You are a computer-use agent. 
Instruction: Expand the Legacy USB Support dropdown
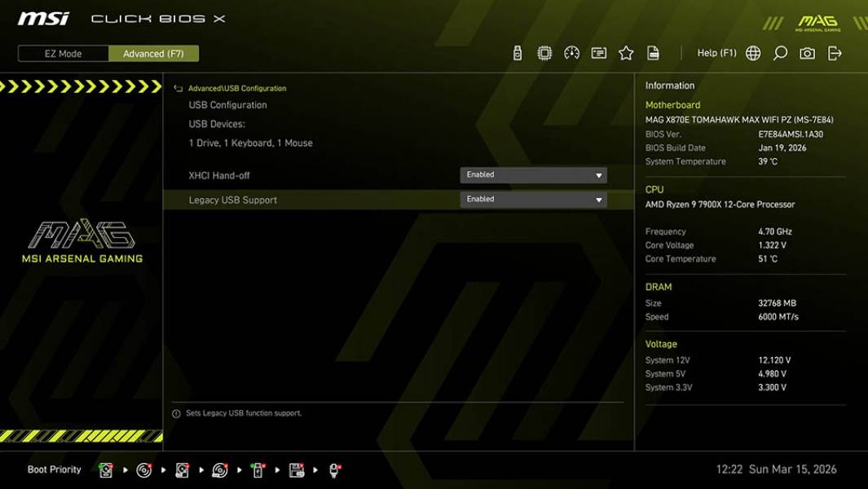[599, 199]
